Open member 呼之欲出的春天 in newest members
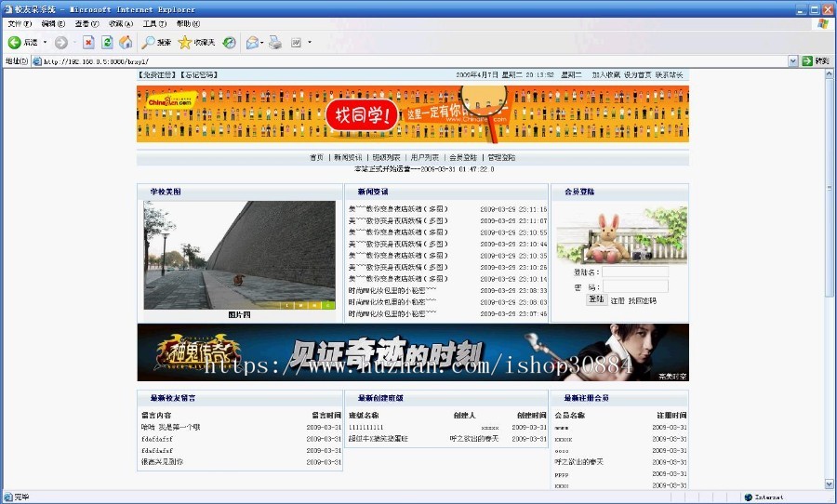 (x=578, y=462)
